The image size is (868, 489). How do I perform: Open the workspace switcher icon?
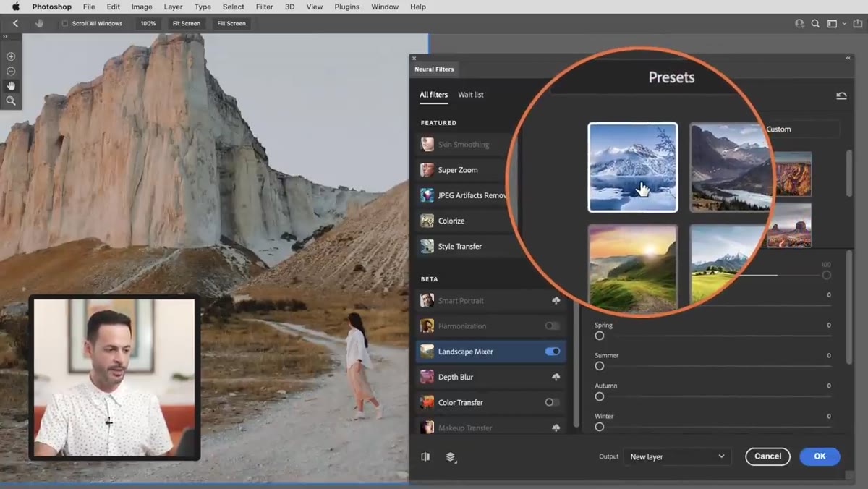tap(832, 23)
